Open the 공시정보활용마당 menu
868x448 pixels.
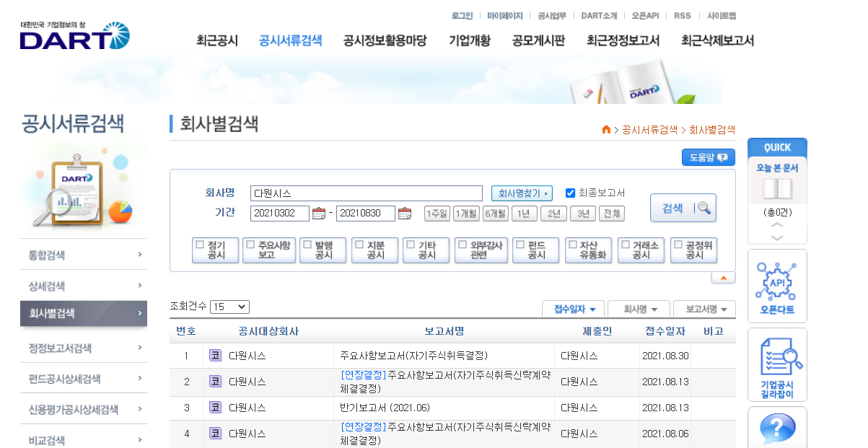pos(385,40)
